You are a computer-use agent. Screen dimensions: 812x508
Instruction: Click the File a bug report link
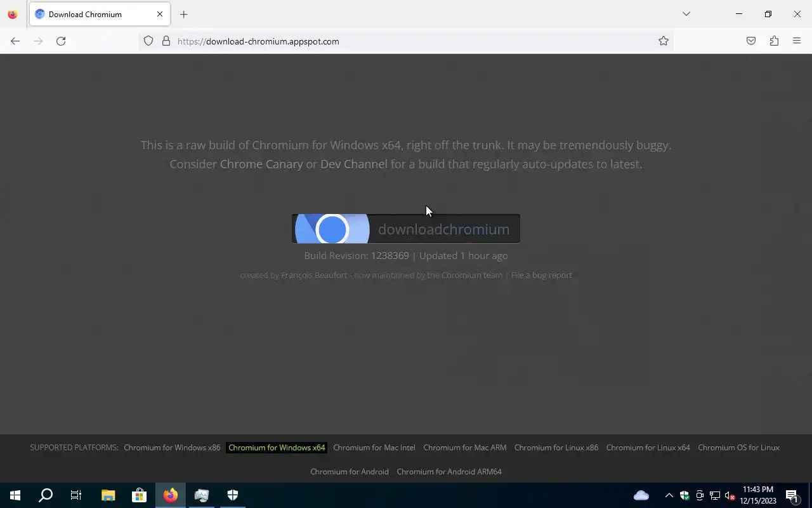click(541, 275)
